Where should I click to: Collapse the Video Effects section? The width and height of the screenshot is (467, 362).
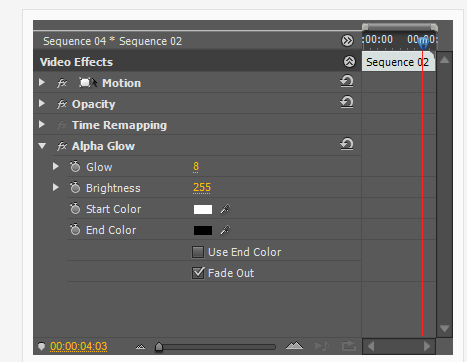[x=349, y=61]
